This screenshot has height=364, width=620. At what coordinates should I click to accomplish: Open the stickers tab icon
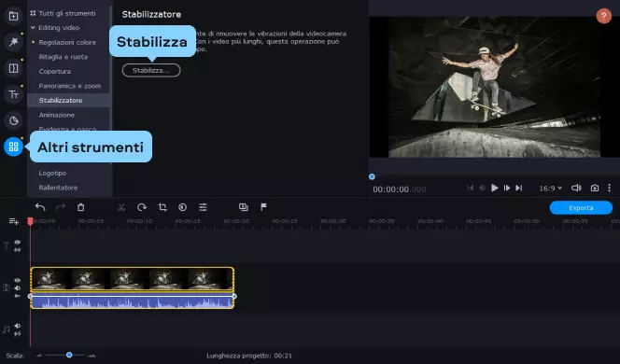tap(13, 120)
